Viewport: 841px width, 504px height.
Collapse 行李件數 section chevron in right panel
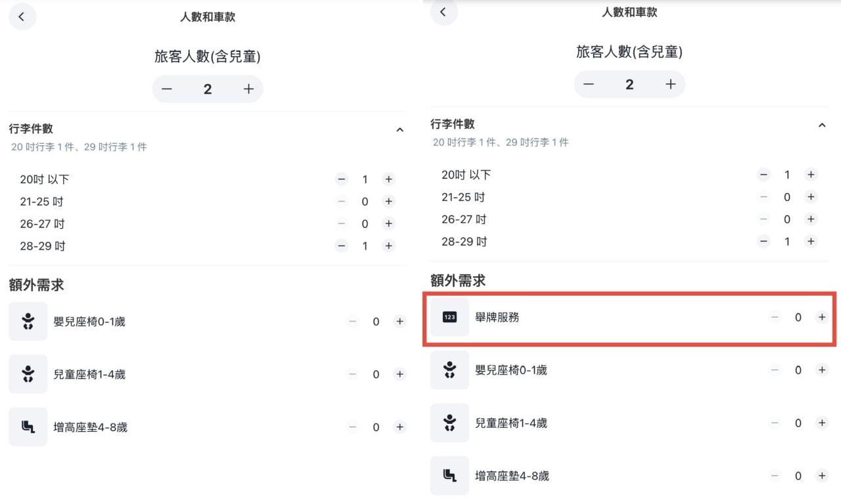[821, 125]
